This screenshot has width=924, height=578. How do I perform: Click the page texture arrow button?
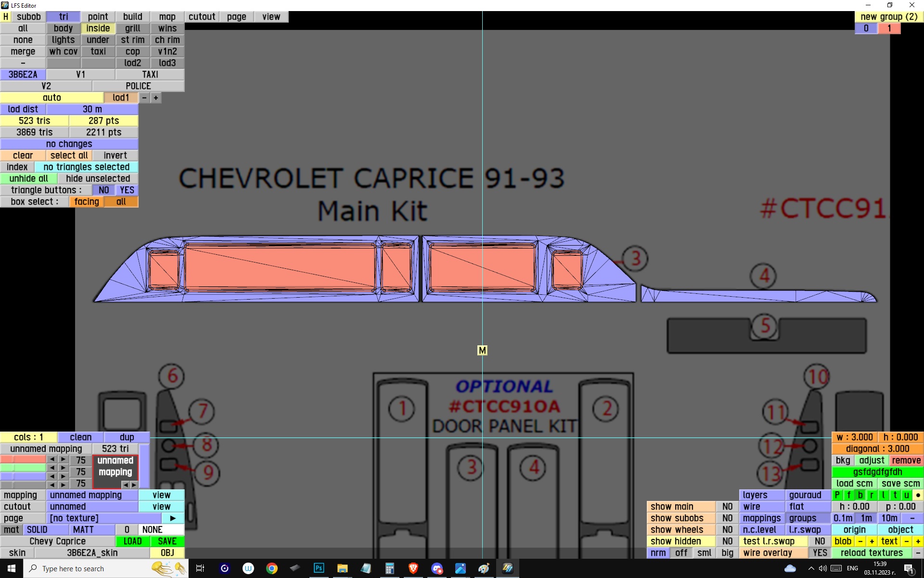[x=173, y=518]
